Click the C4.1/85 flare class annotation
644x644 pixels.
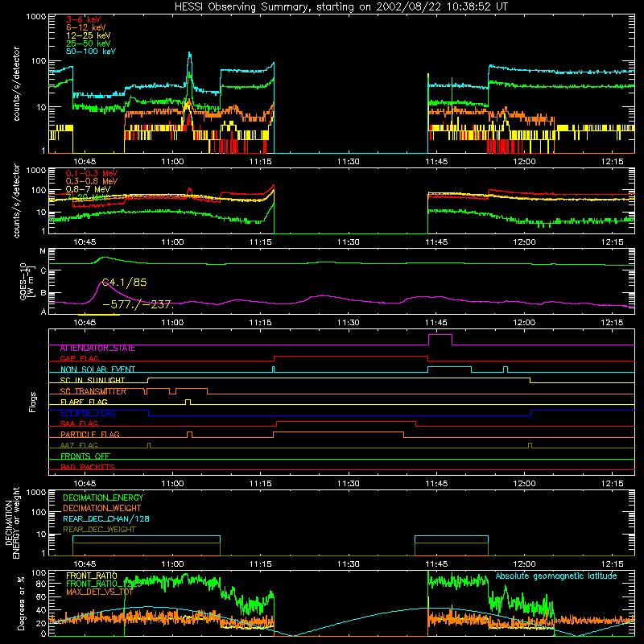pos(124,283)
